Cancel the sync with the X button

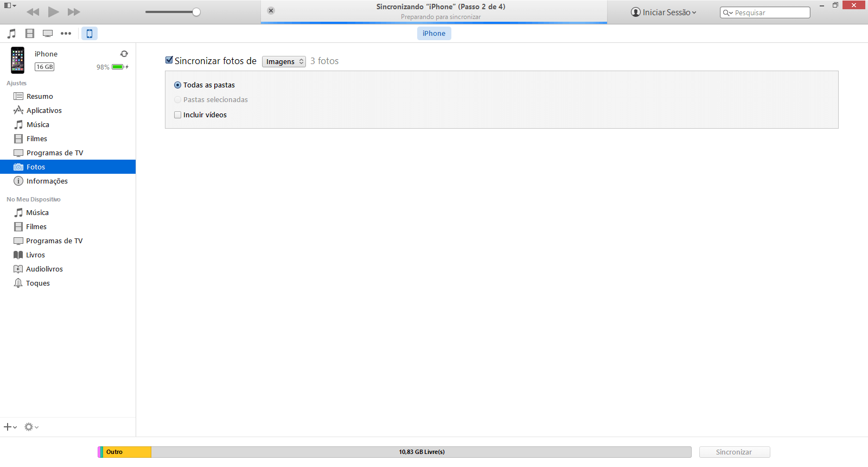[271, 11]
